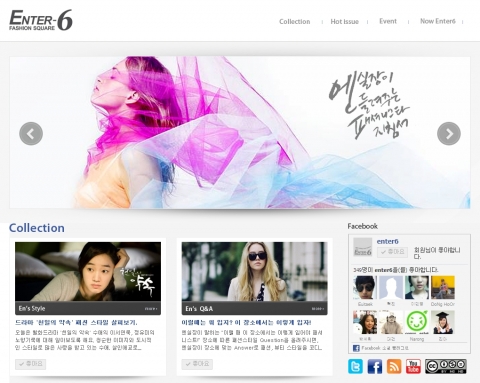Go to the previous banner slide arrow

[x=31, y=134]
